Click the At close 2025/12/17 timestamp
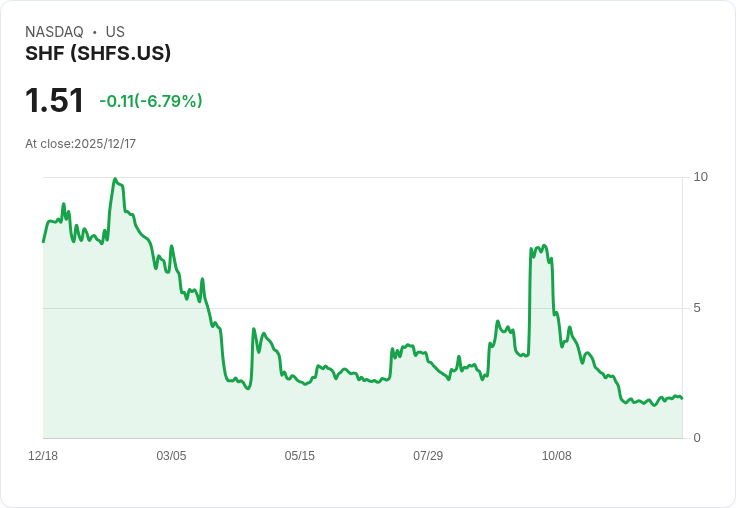 click(81, 144)
